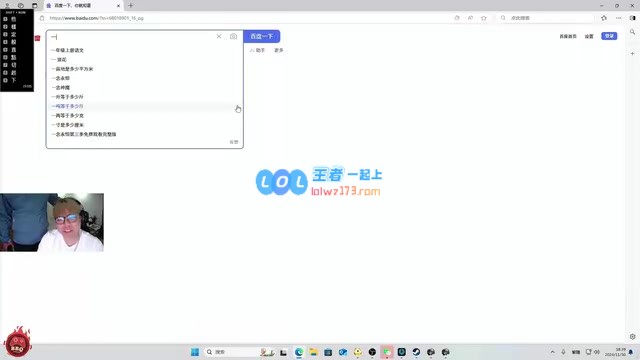
Task: Click the webcam overlay thumbnail
Action: pyautogui.click(x=52, y=222)
